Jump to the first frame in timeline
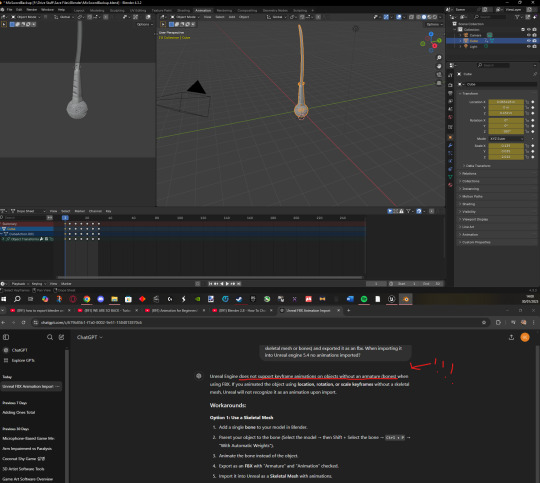Screen dimensions: 540x483 (x=210, y=284)
